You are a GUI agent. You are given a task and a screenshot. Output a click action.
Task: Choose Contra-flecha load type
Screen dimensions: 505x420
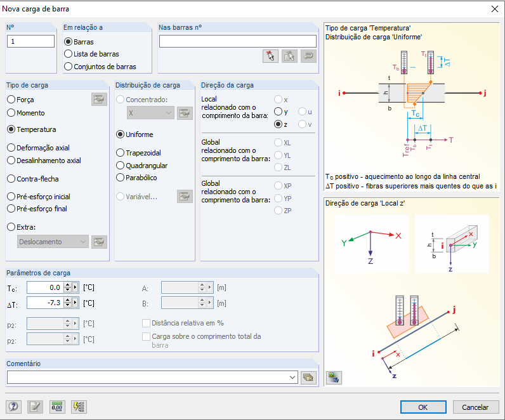11,179
